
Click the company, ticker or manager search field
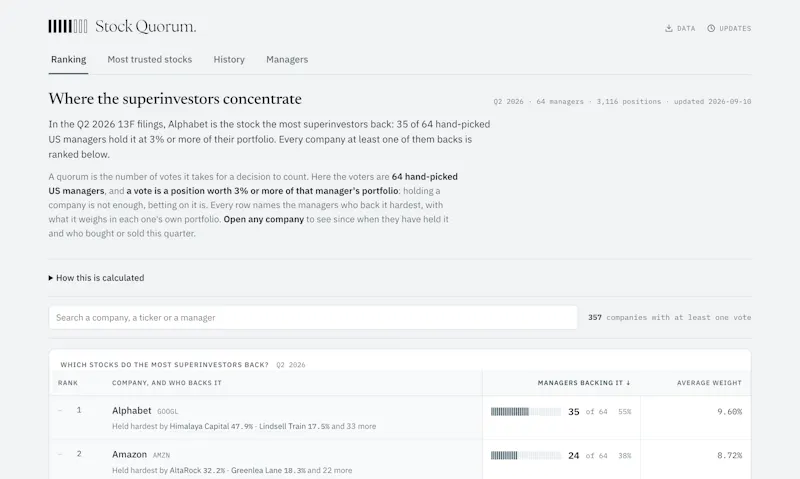(313, 317)
